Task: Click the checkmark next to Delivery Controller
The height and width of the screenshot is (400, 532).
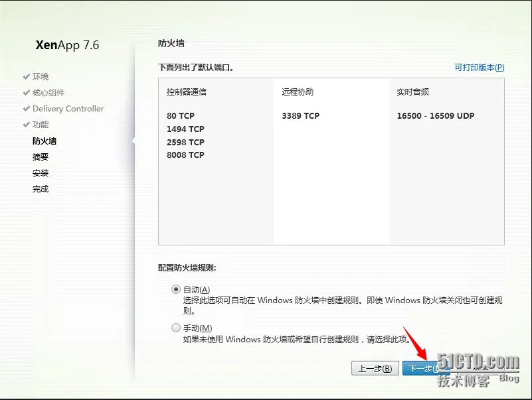Action: (x=27, y=109)
